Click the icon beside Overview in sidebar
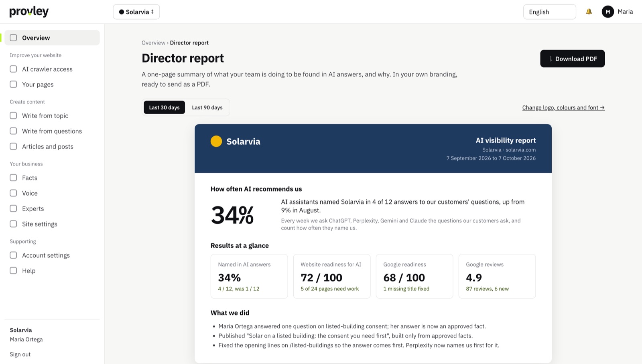The image size is (642, 364). 13,38
